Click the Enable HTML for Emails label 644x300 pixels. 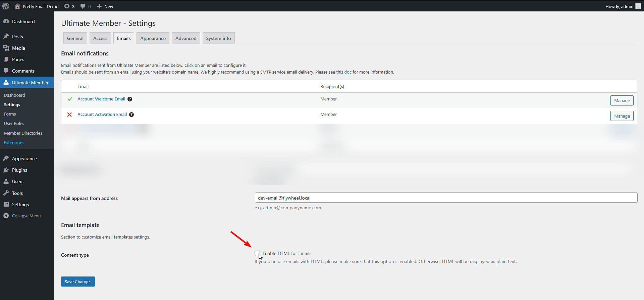pos(287,253)
